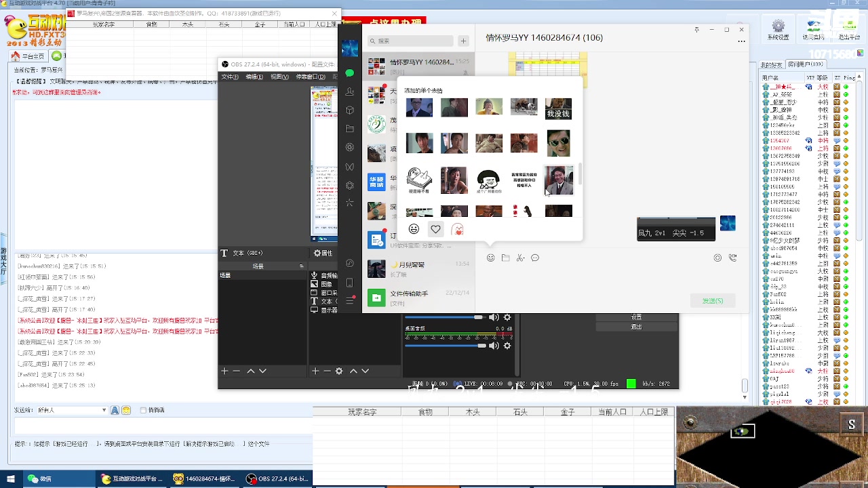Toggle the whisper checkbox in game platform
This screenshot has width=868, height=488.
[x=143, y=410]
